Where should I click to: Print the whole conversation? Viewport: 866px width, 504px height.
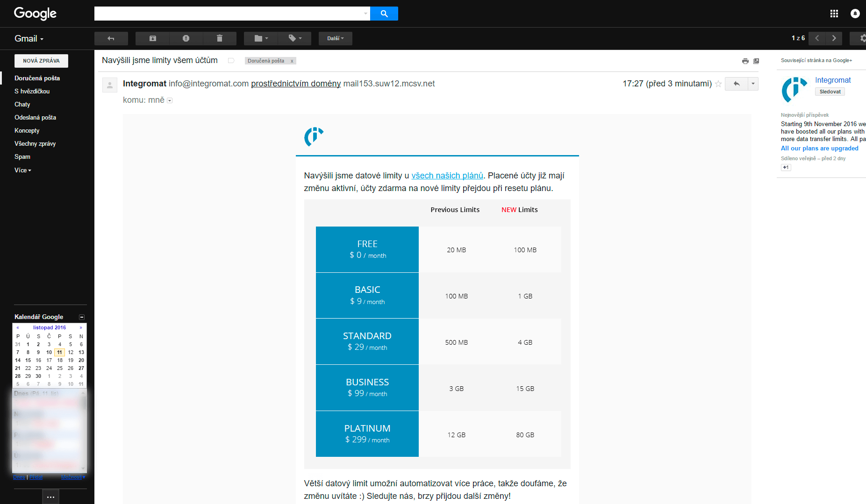click(x=745, y=61)
